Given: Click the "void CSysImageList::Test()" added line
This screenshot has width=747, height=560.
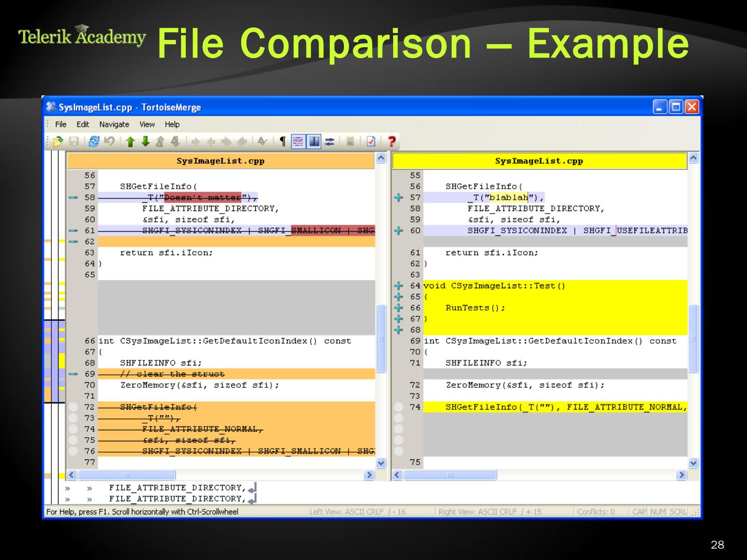Looking at the screenshot, I should pos(555,286).
